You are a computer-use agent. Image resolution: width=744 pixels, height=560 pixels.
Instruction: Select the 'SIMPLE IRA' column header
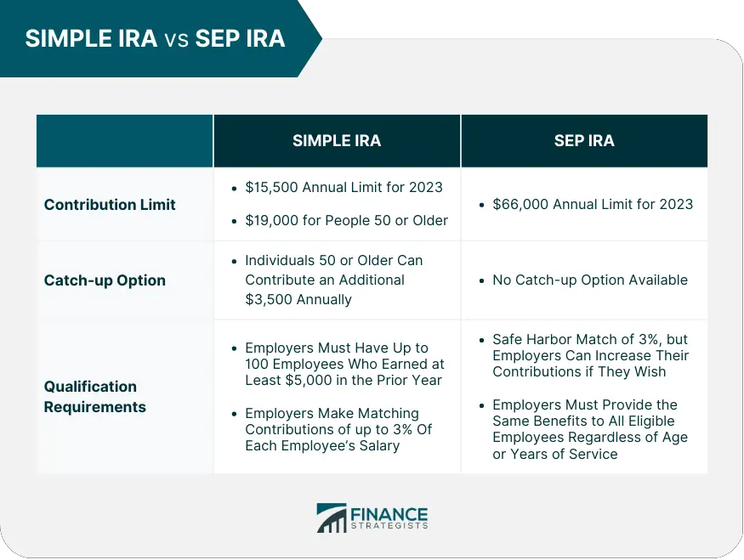337,141
